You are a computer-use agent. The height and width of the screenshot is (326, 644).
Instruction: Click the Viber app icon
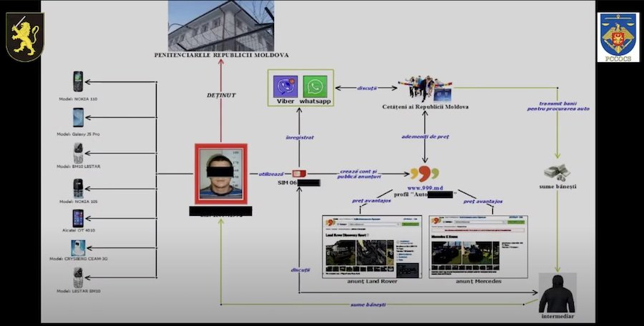click(286, 87)
